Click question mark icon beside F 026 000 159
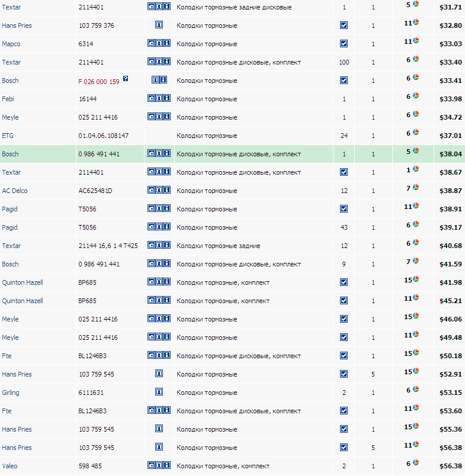Viewport: 465px width, 476px height. 126,79
